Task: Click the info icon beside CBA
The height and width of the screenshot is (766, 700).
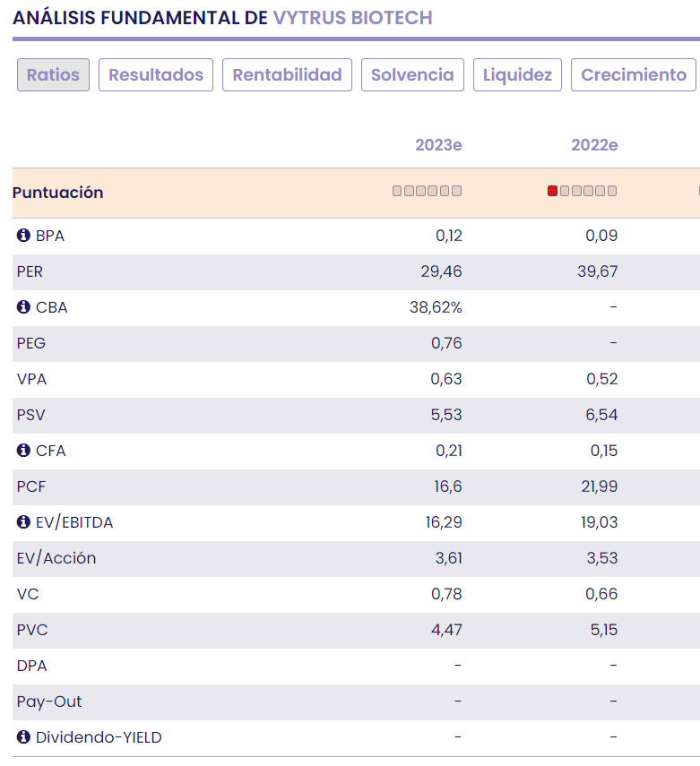Action: (23, 307)
